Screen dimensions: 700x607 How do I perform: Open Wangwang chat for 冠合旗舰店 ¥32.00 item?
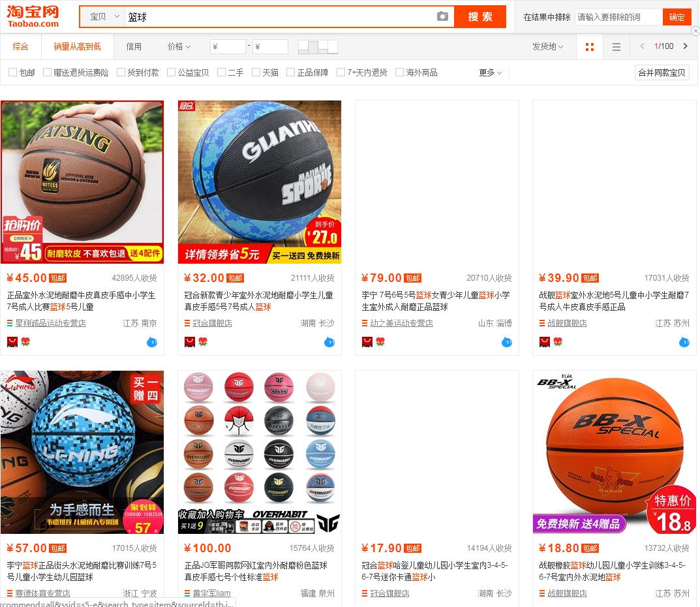329,342
